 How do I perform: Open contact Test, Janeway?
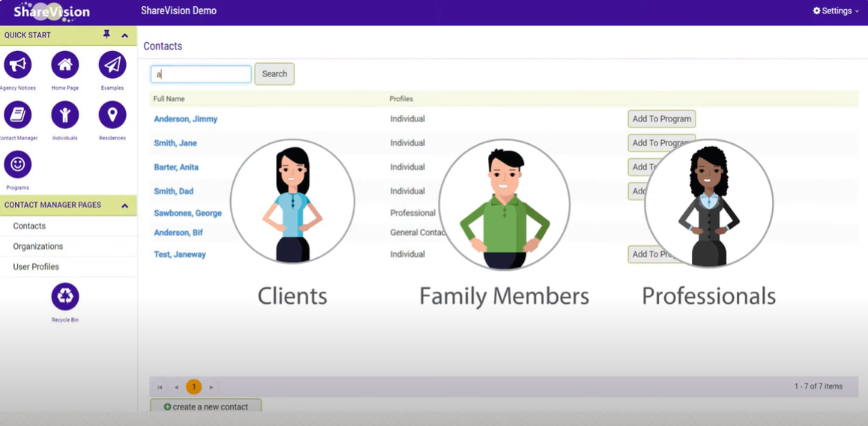[x=180, y=255]
